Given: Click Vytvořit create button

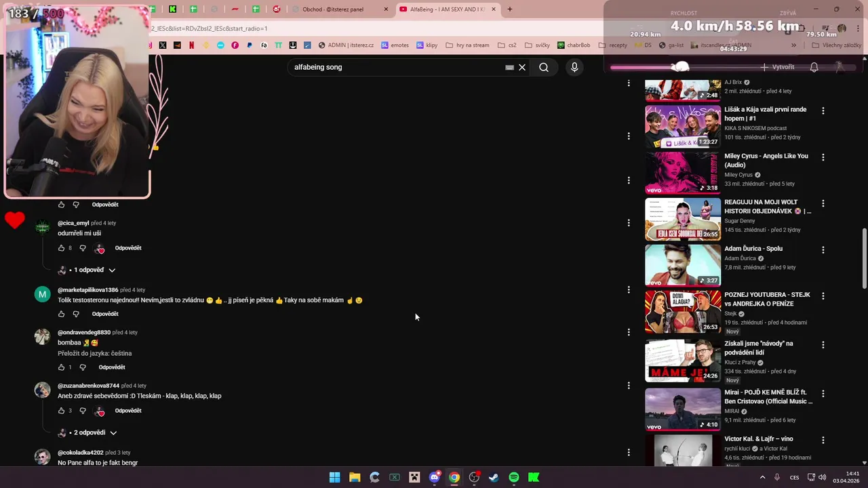Looking at the screenshot, I should pyautogui.click(x=777, y=67).
